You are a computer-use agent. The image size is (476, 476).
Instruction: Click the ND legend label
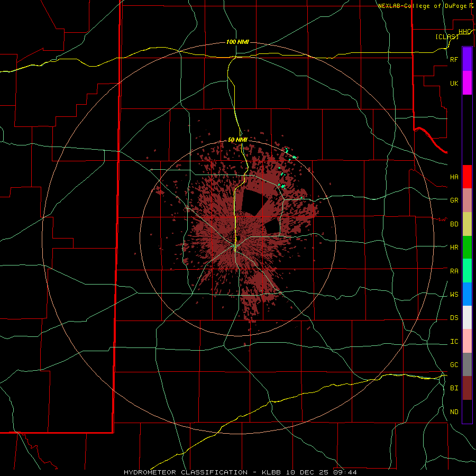[454, 412]
